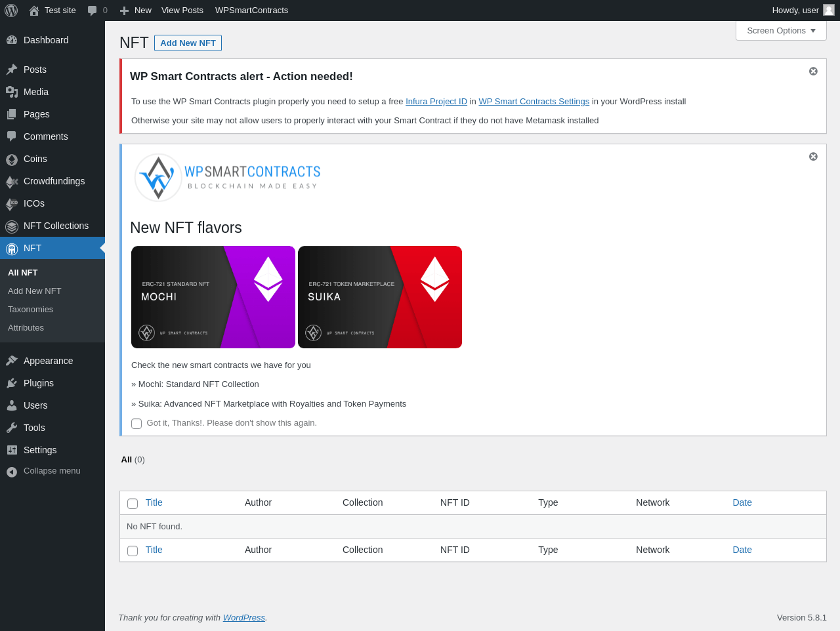Click the Tools wrench icon
840x631 pixels.
[x=12, y=428]
